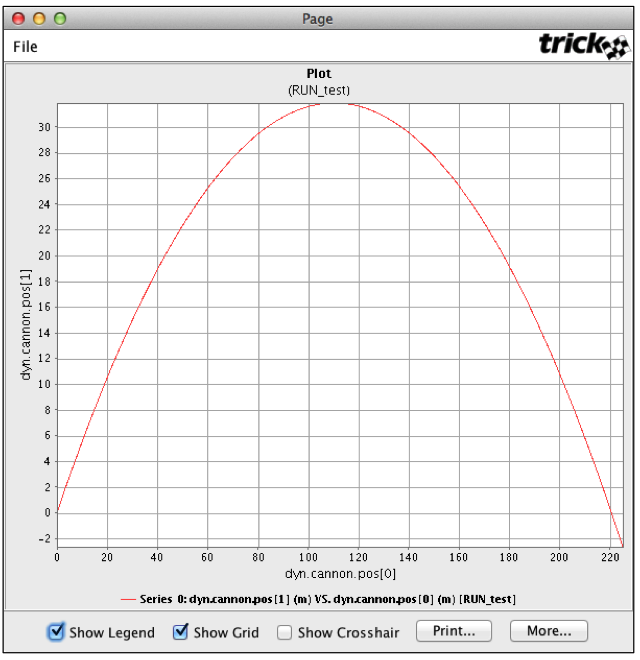
Task: Click the red line legend swatch
Action: pos(128,599)
